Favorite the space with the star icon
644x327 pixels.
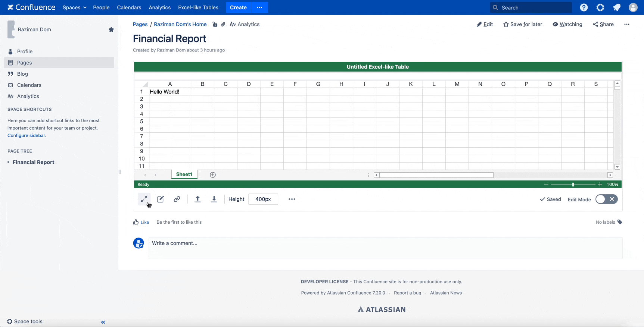coord(111,29)
